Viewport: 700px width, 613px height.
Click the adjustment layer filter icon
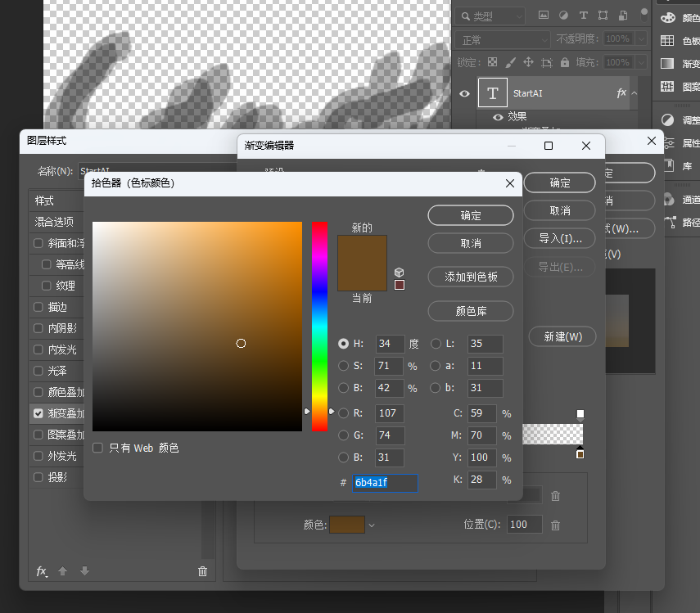pos(563,16)
